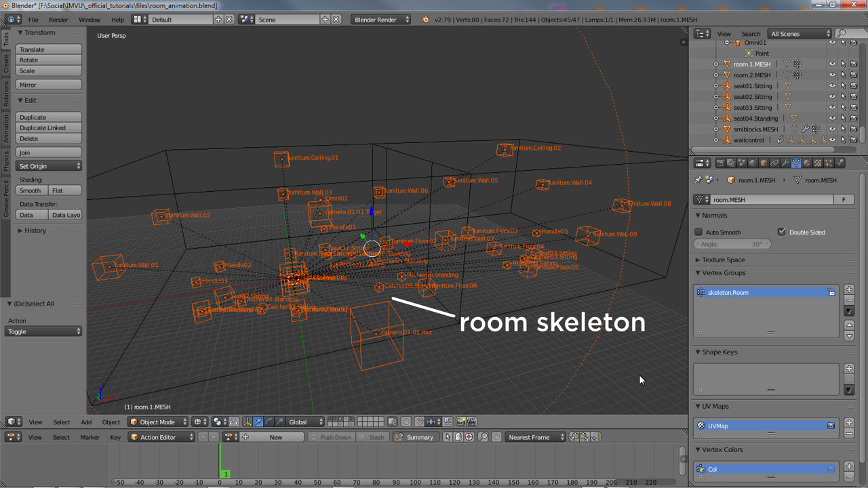The width and height of the screenshot is (868, 488).
Task: Open the Render Layers properties tab
Action: point(731,163)
